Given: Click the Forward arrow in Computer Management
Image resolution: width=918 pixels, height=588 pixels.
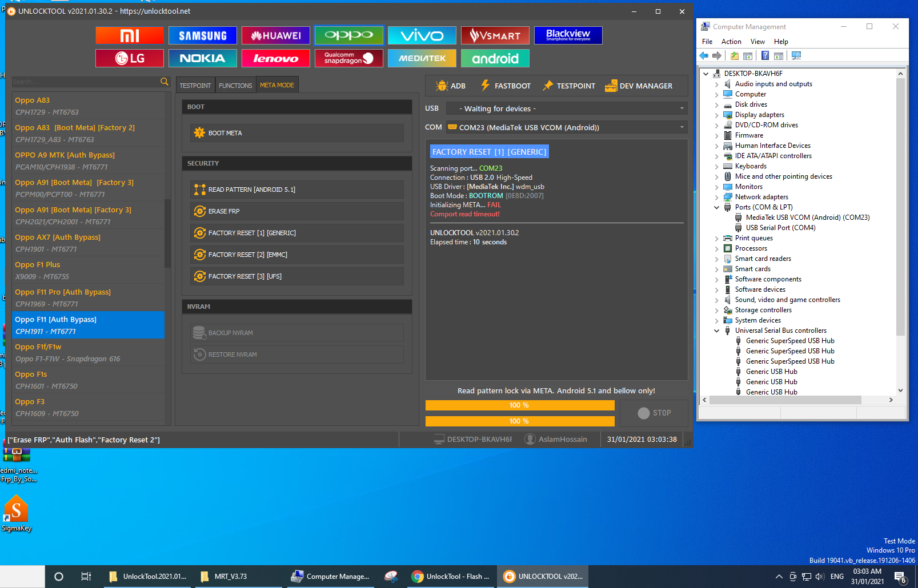Looking at the screenshot, I should (x=717, y=55).
